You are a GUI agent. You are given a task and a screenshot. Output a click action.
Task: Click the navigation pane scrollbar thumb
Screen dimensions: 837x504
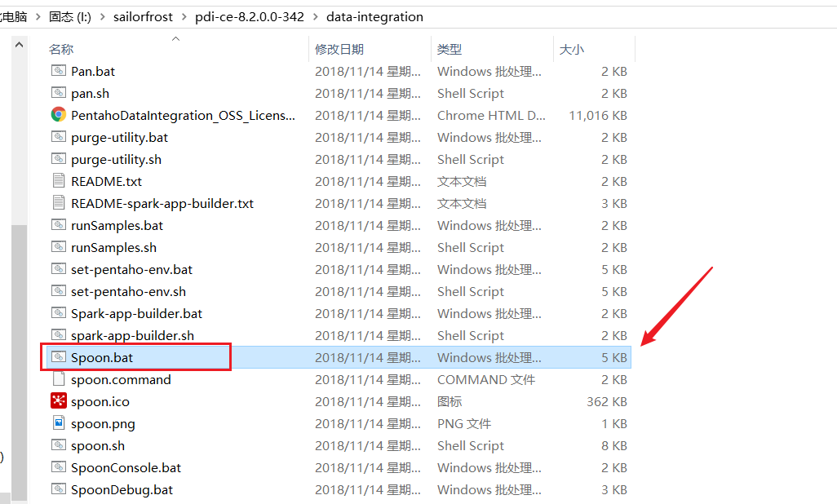pos(20,363)
